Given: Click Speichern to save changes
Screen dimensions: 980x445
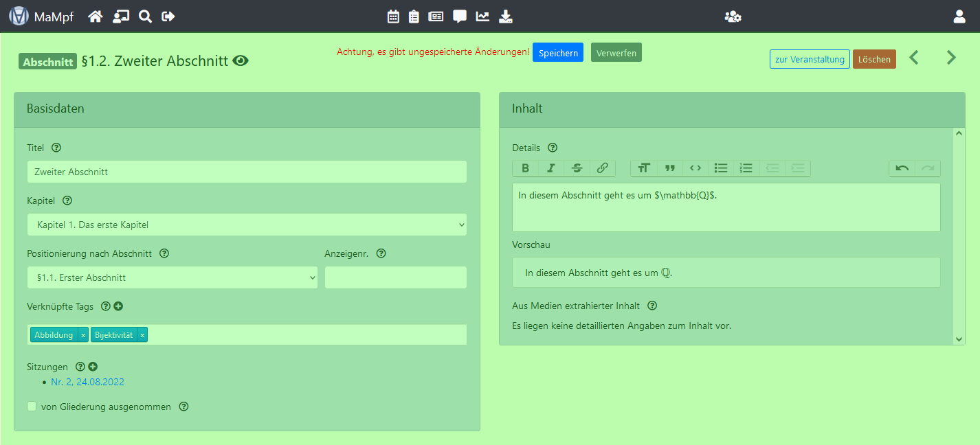Looking at the screenshot, I should point(558,53).
